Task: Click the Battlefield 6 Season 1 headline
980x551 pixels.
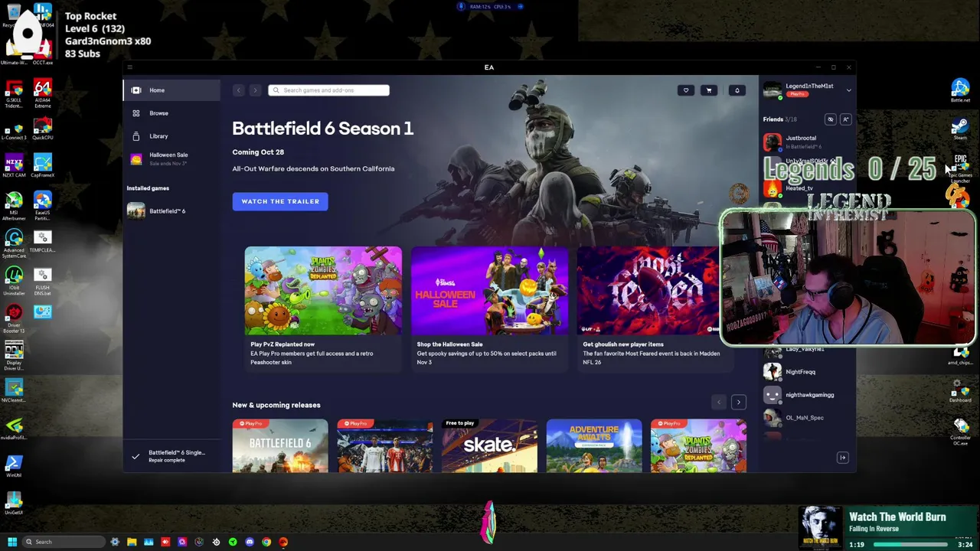Action: 322,129
